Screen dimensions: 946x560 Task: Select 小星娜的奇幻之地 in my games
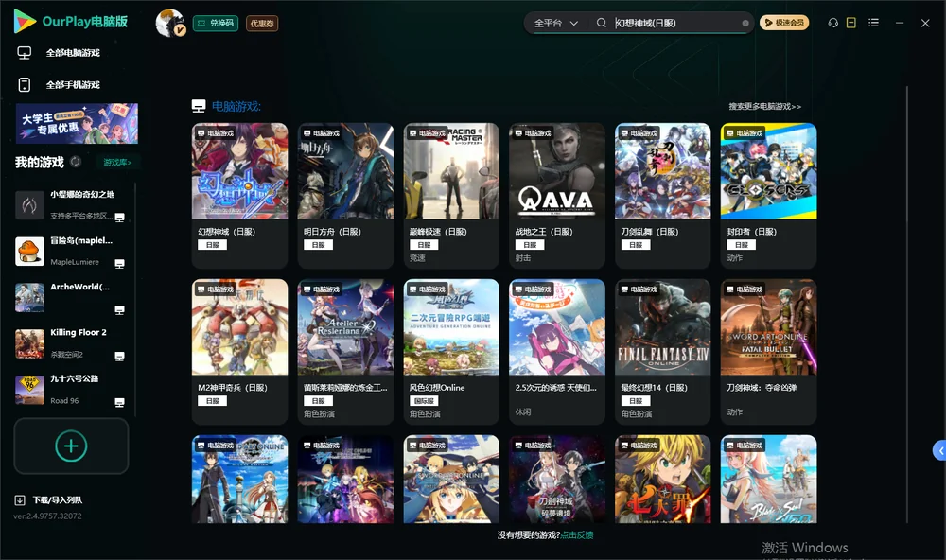click(x=69, y=205)
